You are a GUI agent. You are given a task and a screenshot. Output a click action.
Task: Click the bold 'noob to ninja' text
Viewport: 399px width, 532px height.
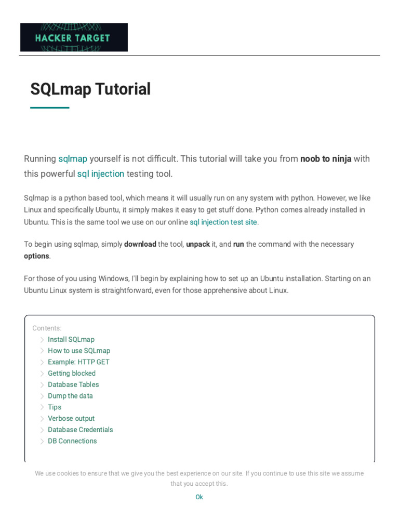326,159
